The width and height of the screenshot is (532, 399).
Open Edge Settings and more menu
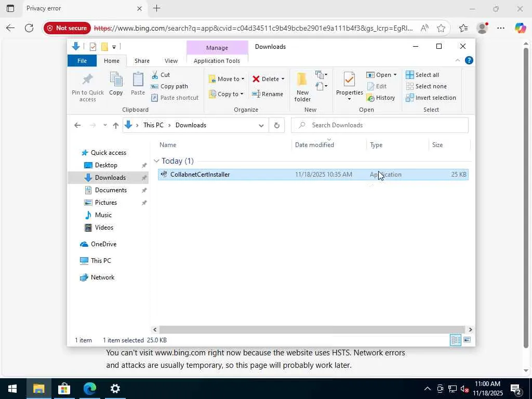[x=501, y=28]
